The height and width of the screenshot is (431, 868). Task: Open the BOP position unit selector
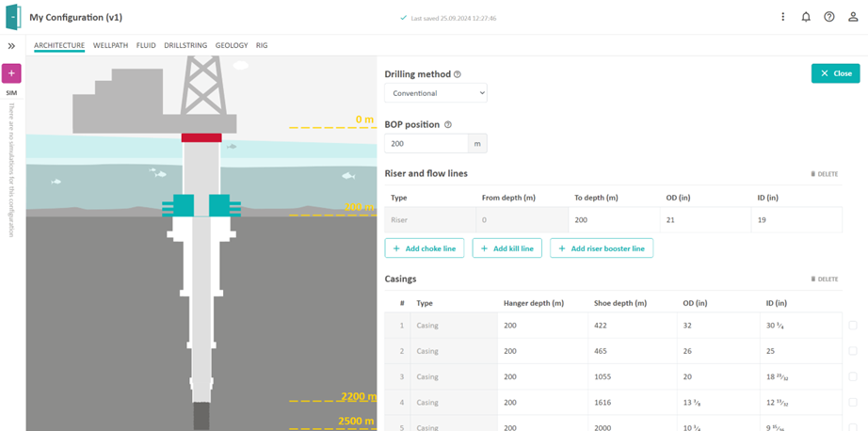[477, 144]
